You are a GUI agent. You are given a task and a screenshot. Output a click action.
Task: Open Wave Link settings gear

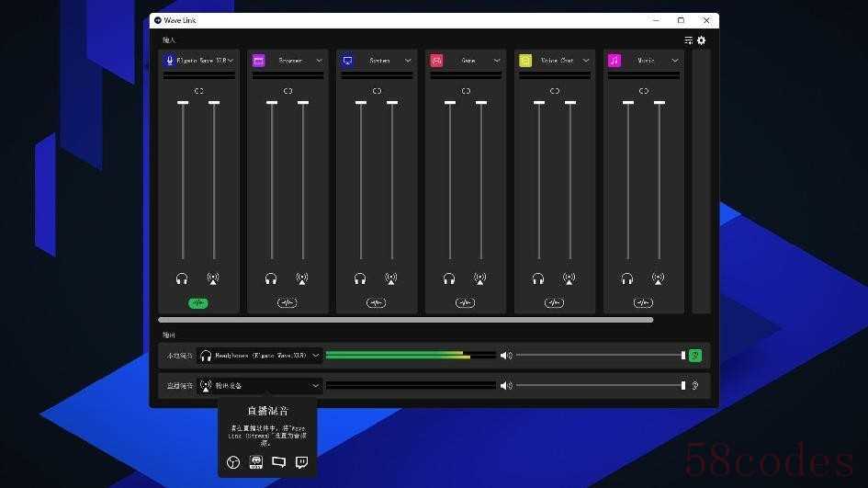(x=702, y=40)
